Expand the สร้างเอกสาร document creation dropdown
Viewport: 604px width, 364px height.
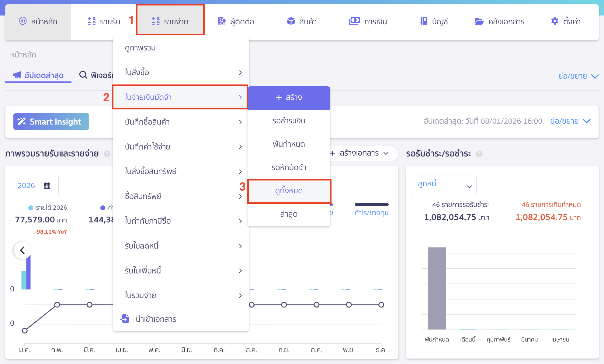[x=362, y=154]
